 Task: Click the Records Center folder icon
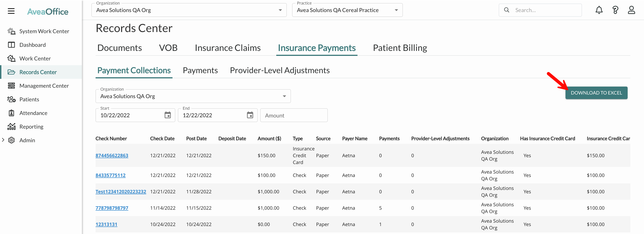point(11,72)
